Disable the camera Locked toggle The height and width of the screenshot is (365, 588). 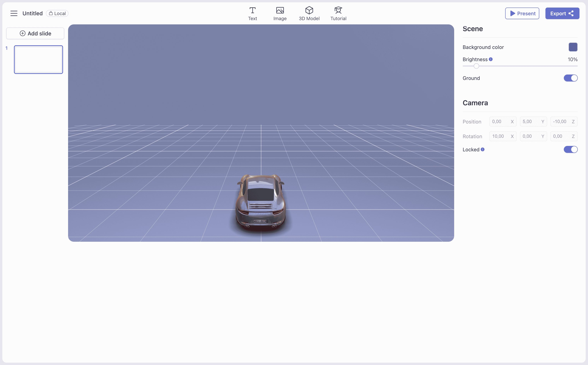coord(570,149)
